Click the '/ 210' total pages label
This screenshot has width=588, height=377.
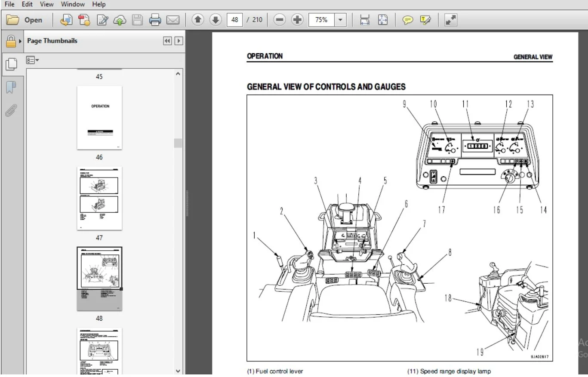click(x=254, y=20)
